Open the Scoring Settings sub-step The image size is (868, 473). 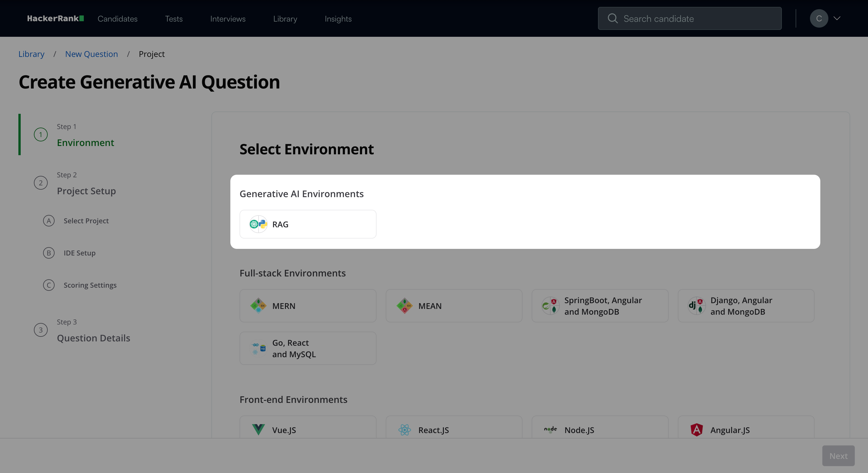point(90,285)
